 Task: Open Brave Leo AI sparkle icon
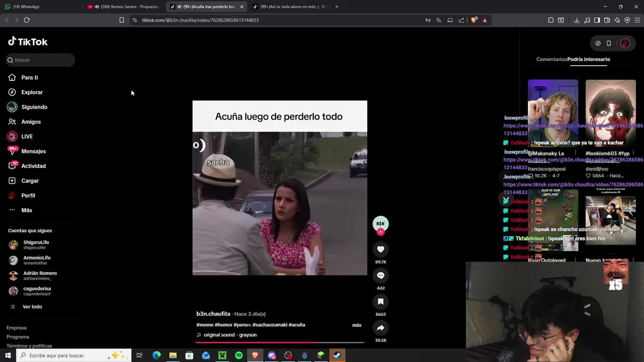point(617,20)
